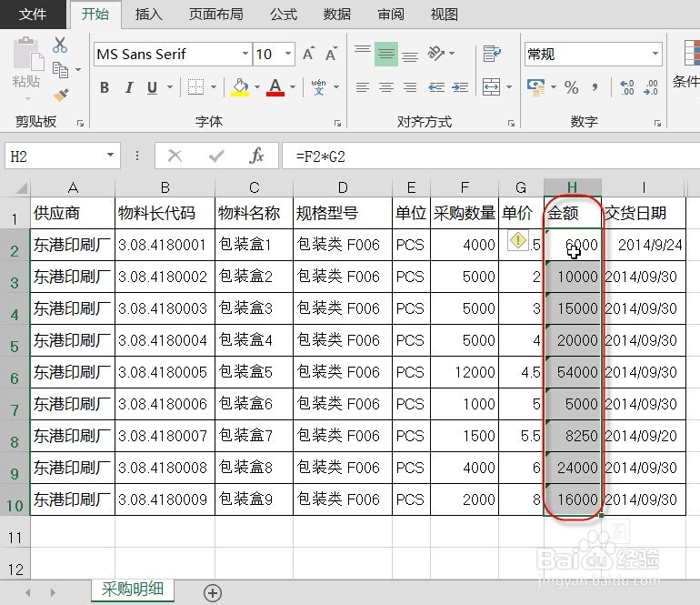700x605 pixels.
Task: Open the font name MS Sans Serif dropdown
Action: pos(245,54)
